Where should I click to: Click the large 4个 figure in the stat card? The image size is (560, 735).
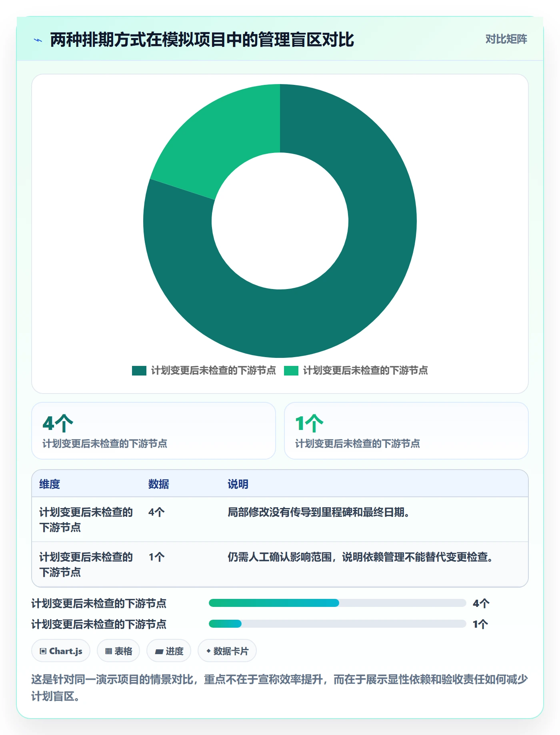pos(58,423)
